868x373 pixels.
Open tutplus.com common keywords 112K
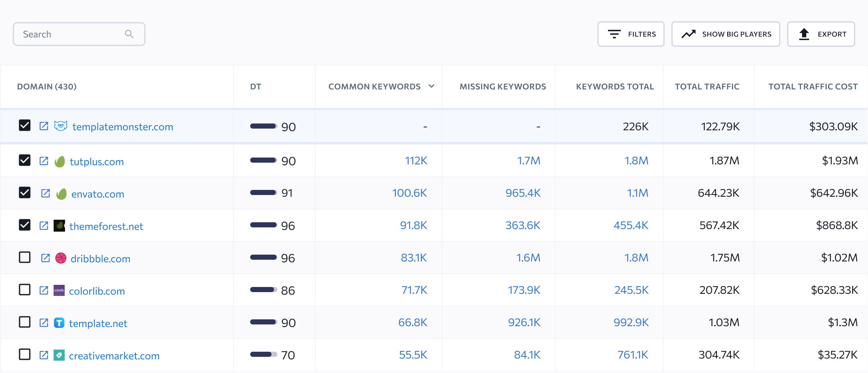tap(416, 161)
